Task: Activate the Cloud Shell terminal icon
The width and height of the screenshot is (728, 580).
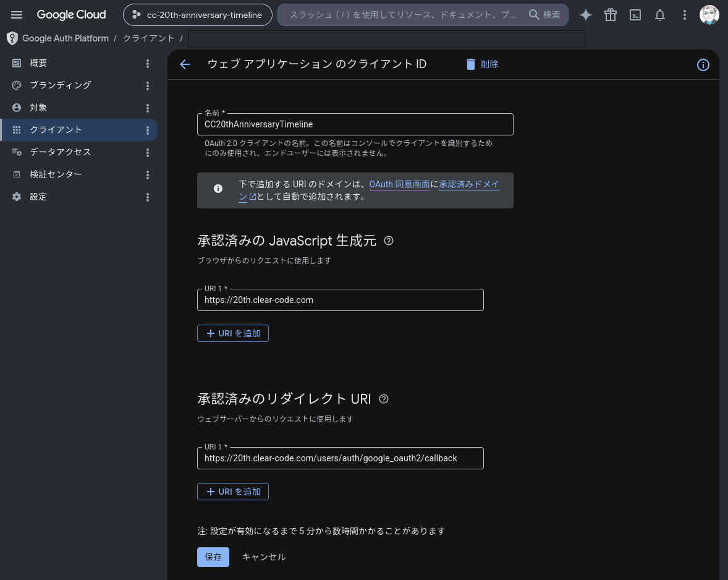Action: [x=635, y=15]
